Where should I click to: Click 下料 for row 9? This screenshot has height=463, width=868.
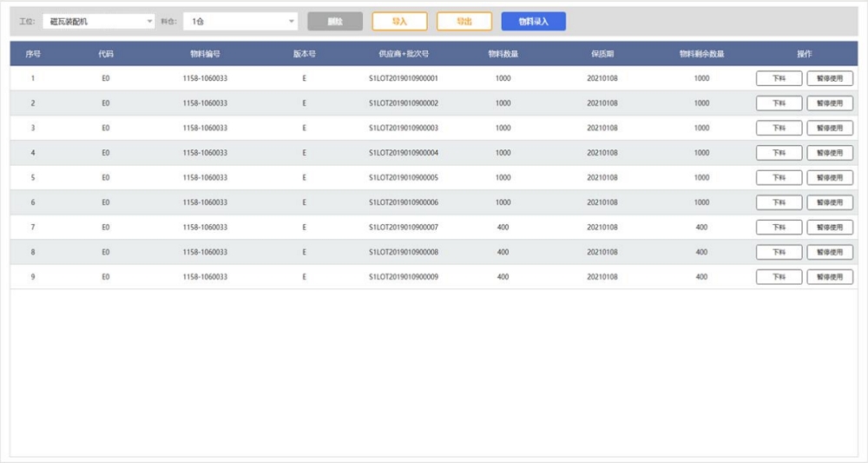[779, 277]
